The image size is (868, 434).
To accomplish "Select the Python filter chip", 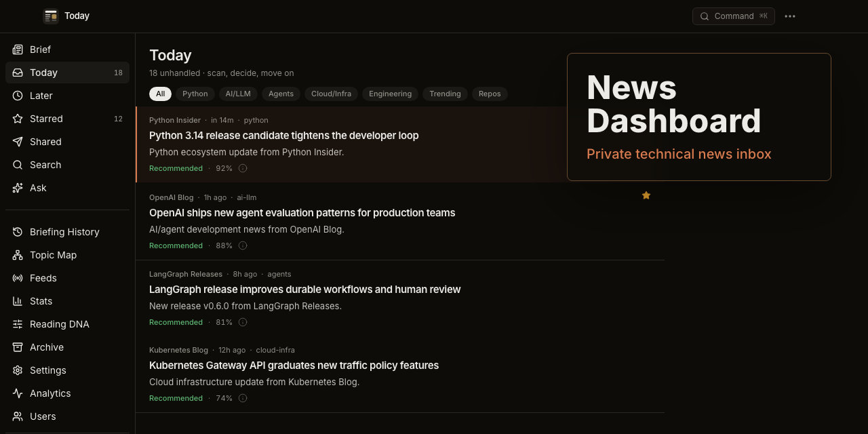I will 195,94.
